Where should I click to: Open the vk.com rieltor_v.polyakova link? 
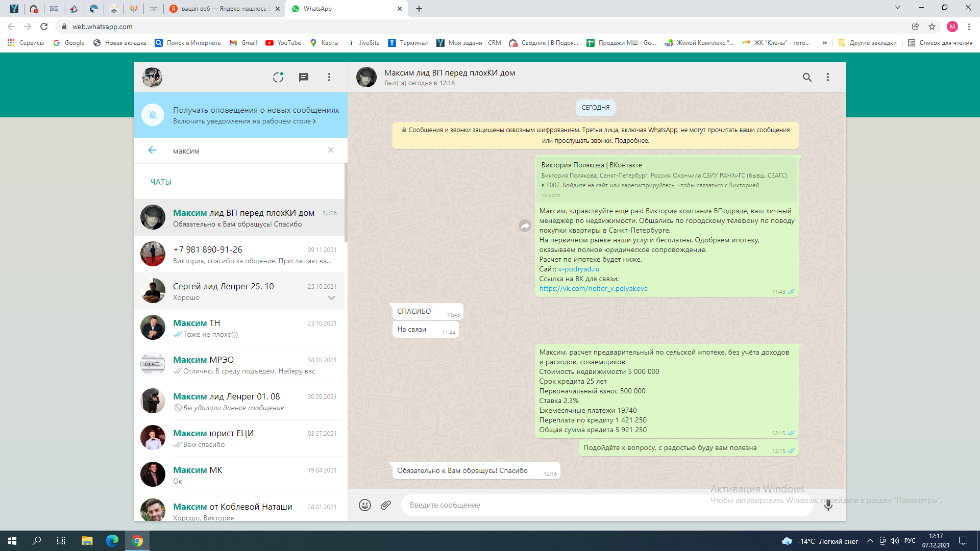click(593, 288)
